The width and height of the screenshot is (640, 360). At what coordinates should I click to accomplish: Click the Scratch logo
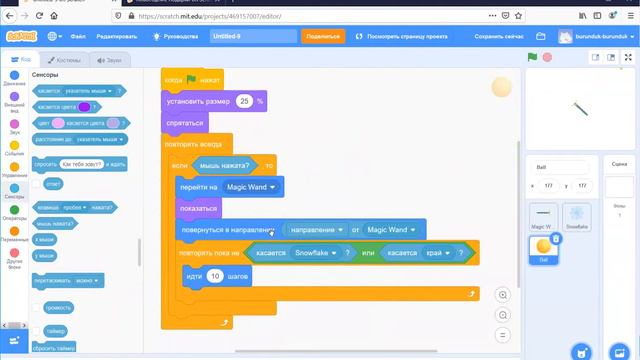(x=22, y=36)
